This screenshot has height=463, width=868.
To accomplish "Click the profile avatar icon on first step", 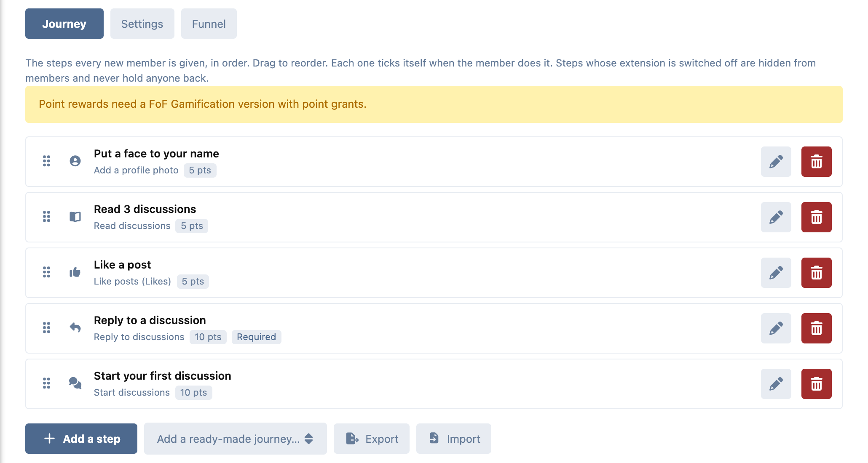I will [x=75, y=161].
